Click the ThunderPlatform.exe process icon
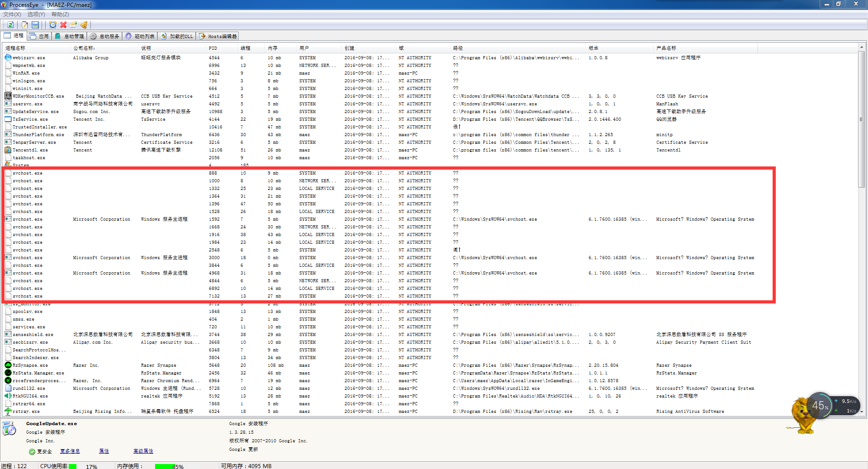Screen dimensions: 868x469 8,134
